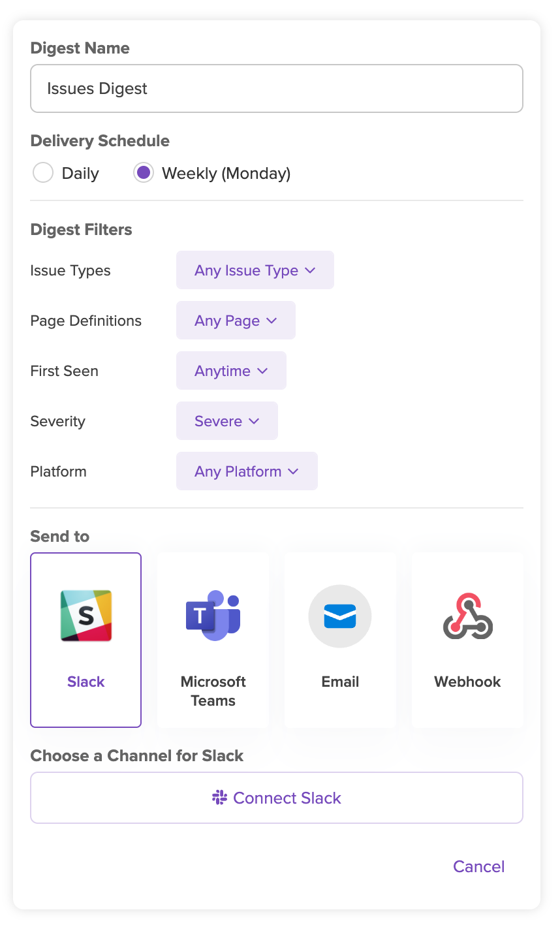Click the Cancel link
Viewport: 560px width, 927px height.
479,866
